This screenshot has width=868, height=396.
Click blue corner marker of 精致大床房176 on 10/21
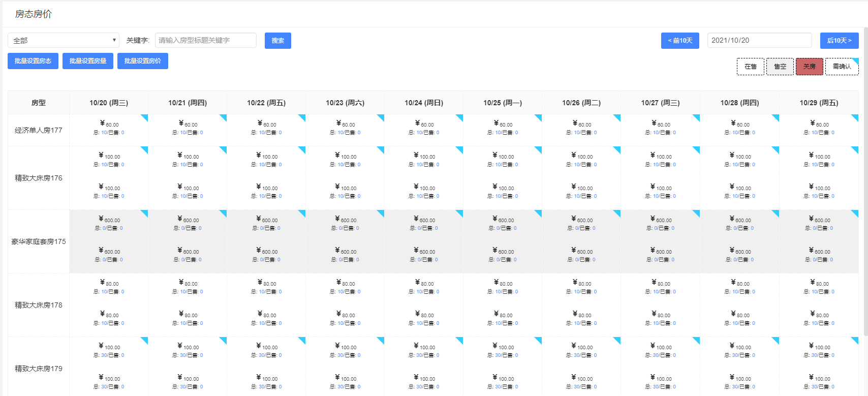click(x=224, y=149)
